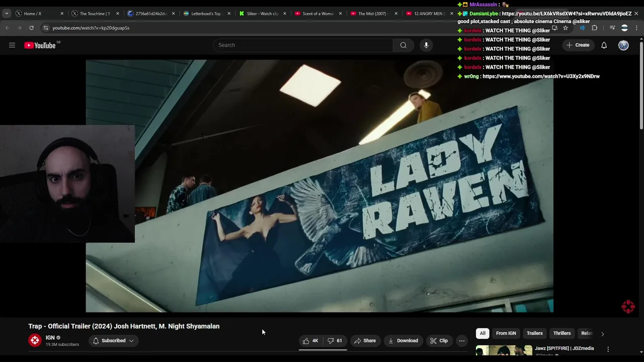Switch to The Mist (2007) tab
The height and width of the screenshot is (362, 644).
(x=373, y=14)
